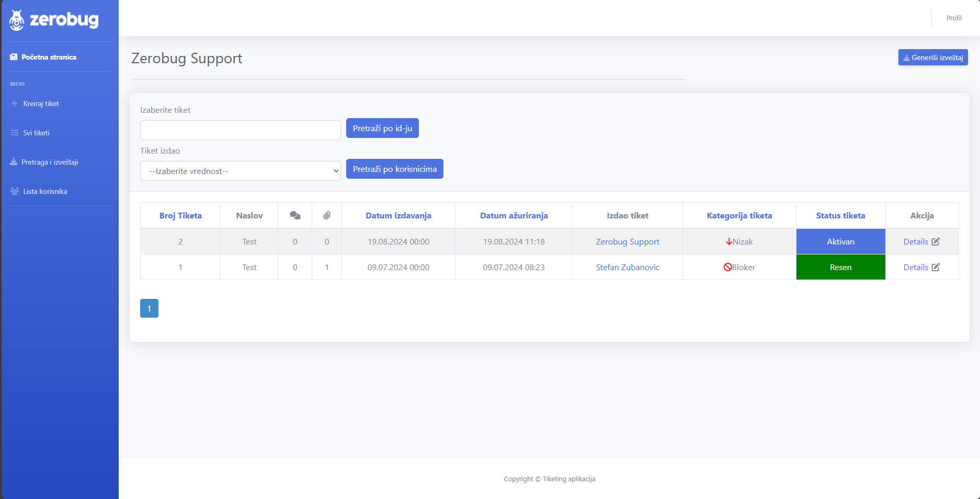Viewport: 980px width, 499px height.
Task: Select Pretraga i izveštaji in the sidebar
Action: [x=50, y=162]
